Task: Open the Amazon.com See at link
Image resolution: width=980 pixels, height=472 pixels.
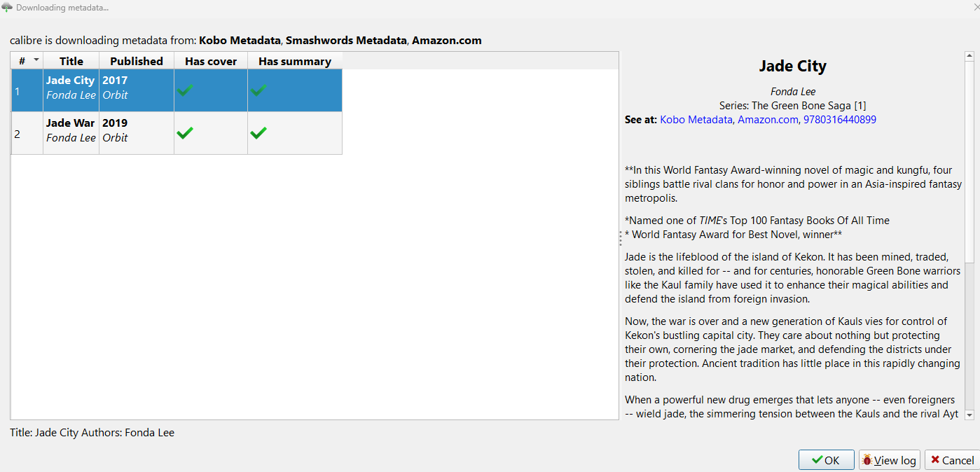Action: [768, 120]
